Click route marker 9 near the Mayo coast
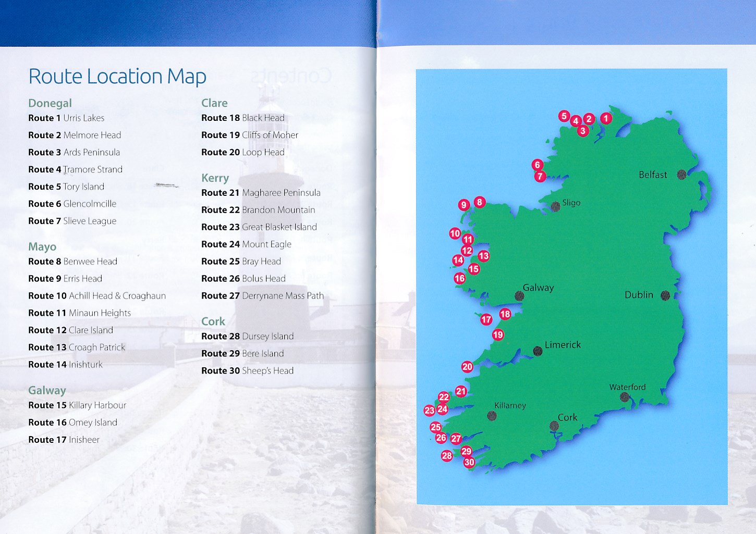 pos(464,205)
